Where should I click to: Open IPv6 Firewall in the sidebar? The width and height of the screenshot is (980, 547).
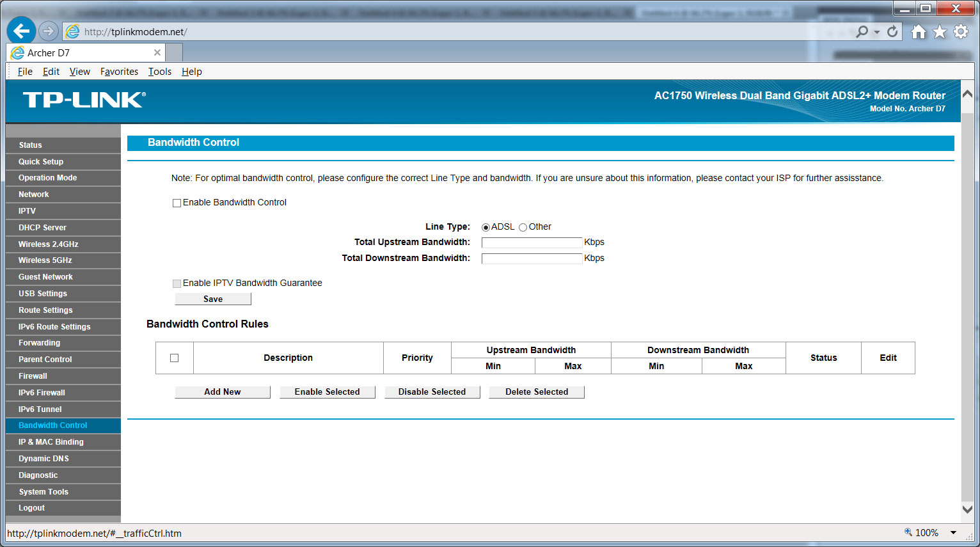point(63,393)
